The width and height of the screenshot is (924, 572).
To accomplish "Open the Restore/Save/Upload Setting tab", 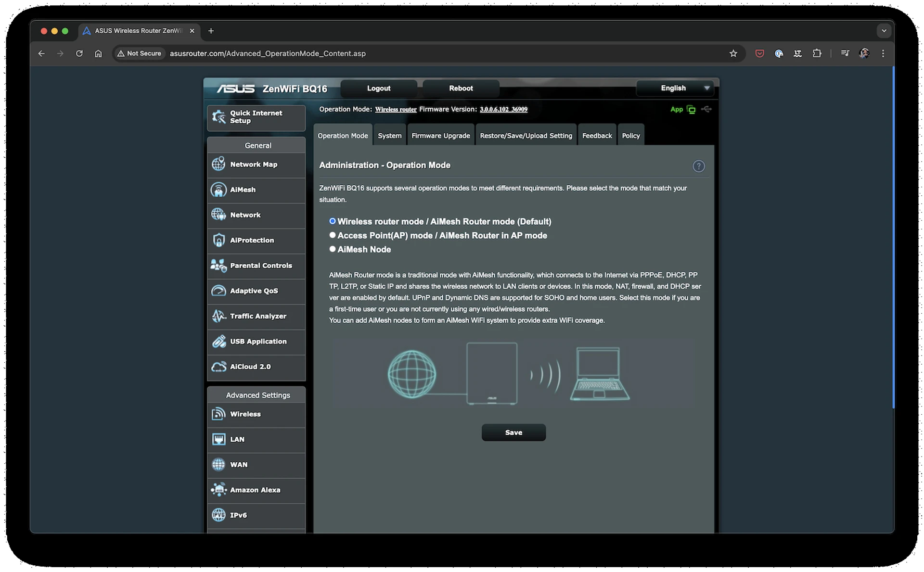I will point(526,135).
